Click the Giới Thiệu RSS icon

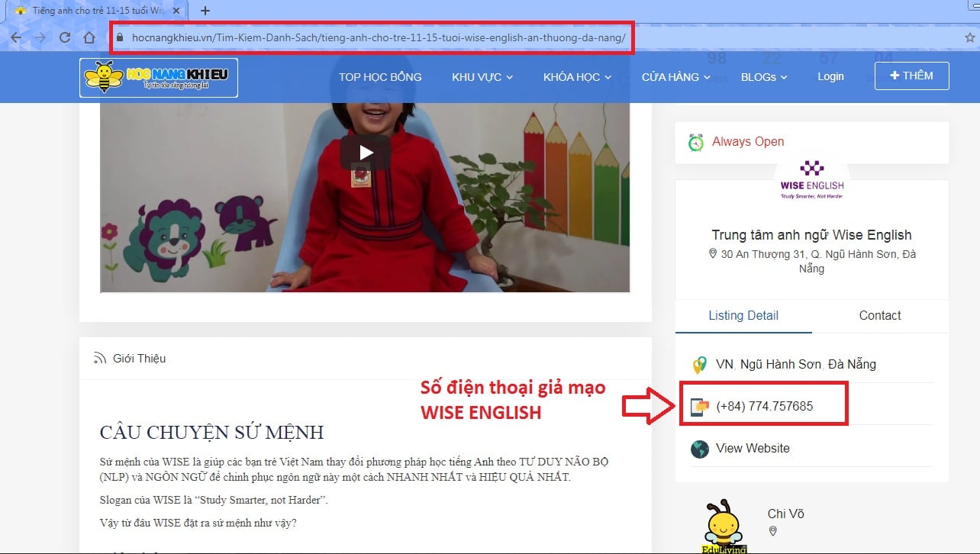[x=99, y=358]
